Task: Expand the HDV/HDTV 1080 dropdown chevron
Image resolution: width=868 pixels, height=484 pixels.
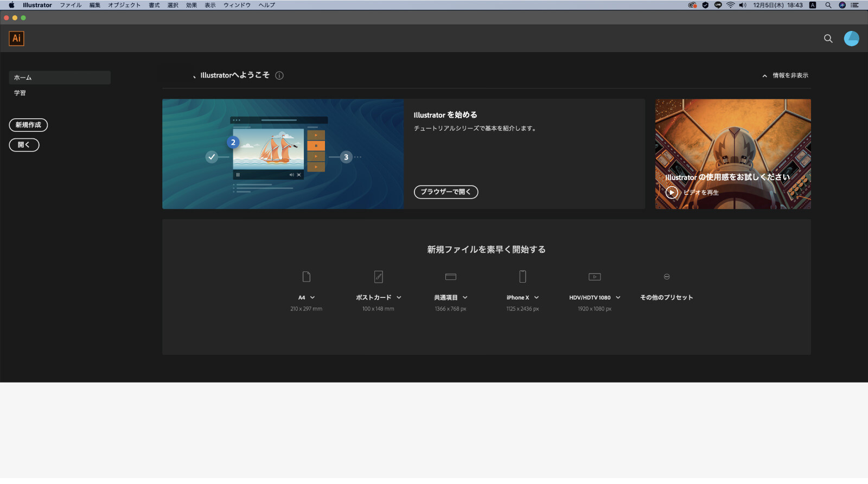Action: (x=618, y=298)
